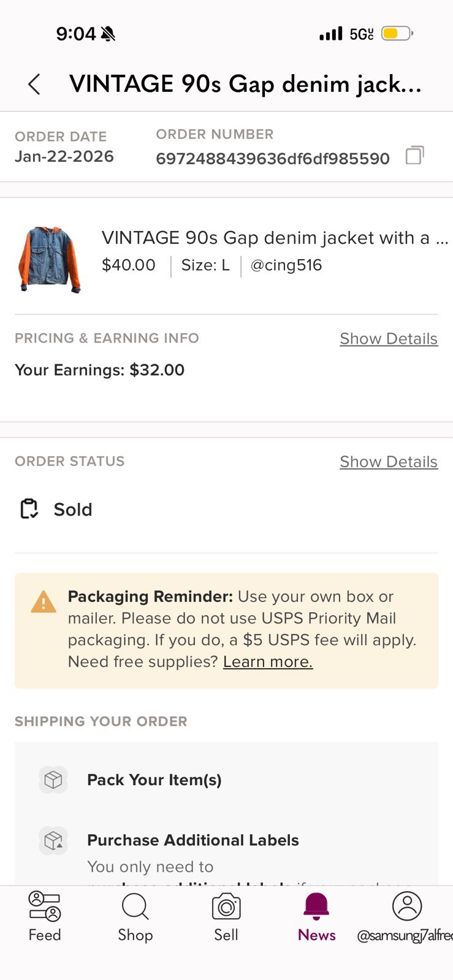Viewport: 453px width, 980px height.
Task: Open the Sell camera tab
Action: pos(226,916)
